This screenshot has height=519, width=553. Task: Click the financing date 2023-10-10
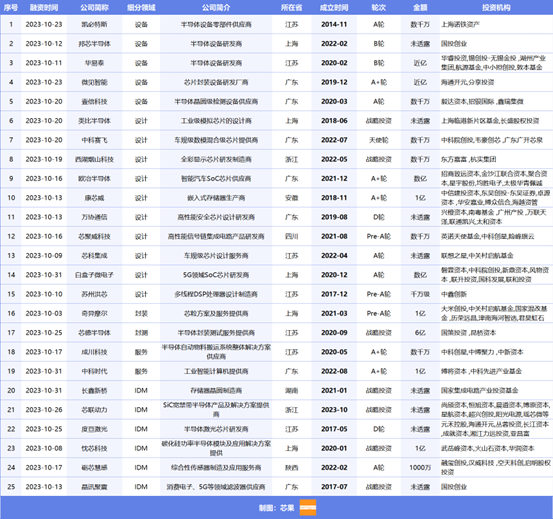pyautogui.click(x=44, y=294)
